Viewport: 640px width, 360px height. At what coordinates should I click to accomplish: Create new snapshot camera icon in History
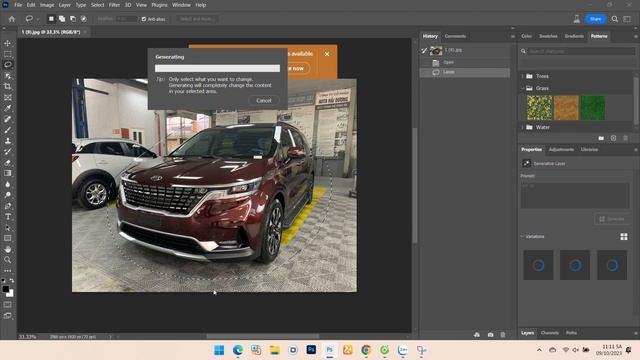click(x=490, y=334)
